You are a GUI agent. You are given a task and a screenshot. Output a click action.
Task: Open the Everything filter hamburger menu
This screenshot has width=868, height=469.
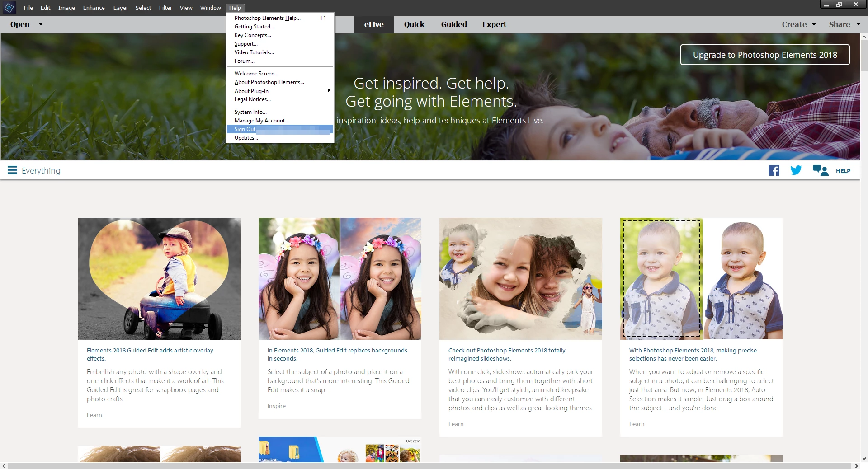pos(12,170)
